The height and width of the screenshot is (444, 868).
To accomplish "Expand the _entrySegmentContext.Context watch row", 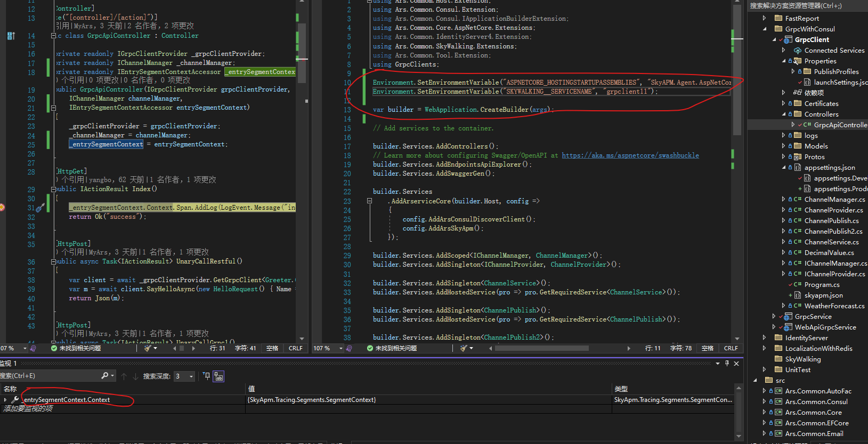I will [5, 400].
